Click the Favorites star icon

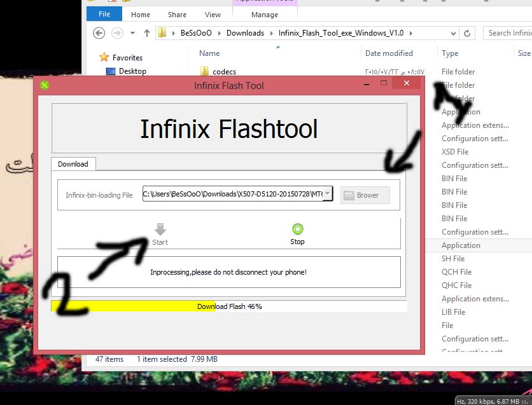coord(104,57)
